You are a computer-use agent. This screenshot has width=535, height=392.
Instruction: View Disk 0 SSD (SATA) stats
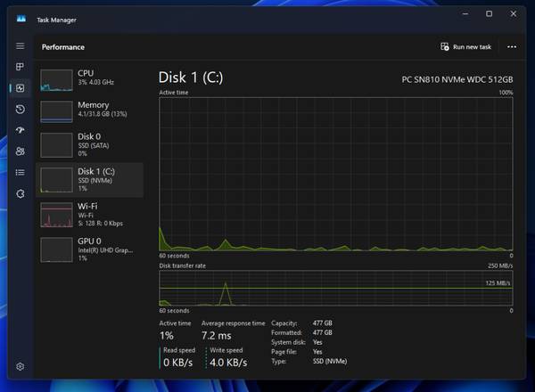point(89,146)
